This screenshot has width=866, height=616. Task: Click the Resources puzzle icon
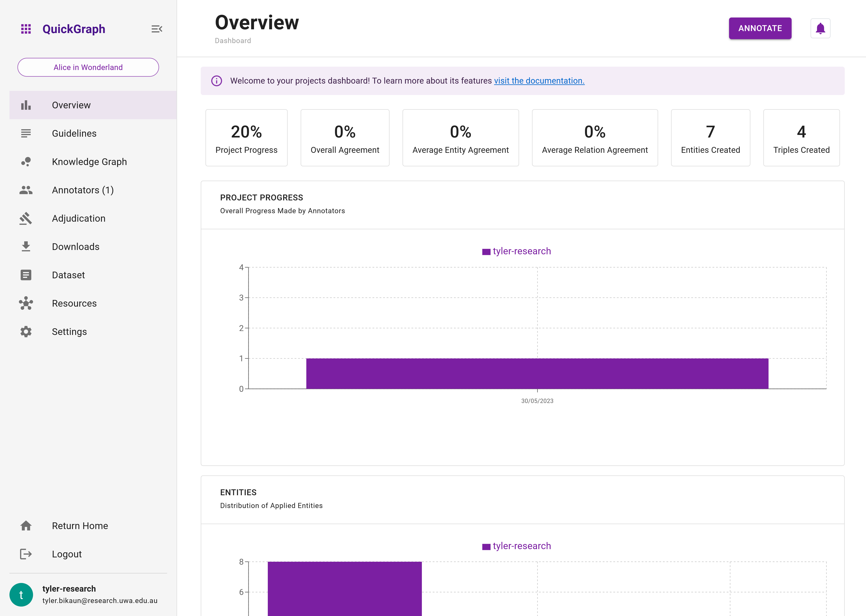tap(26, 303)
